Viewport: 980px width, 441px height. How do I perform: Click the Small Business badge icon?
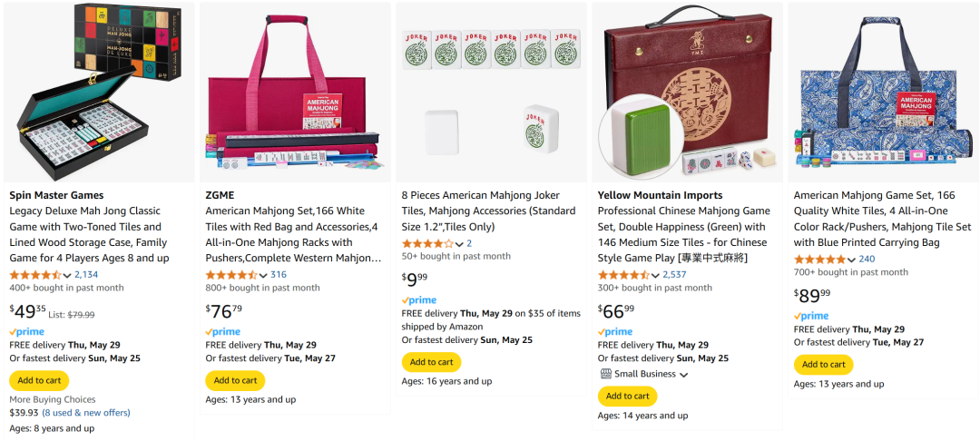point(605,374)
